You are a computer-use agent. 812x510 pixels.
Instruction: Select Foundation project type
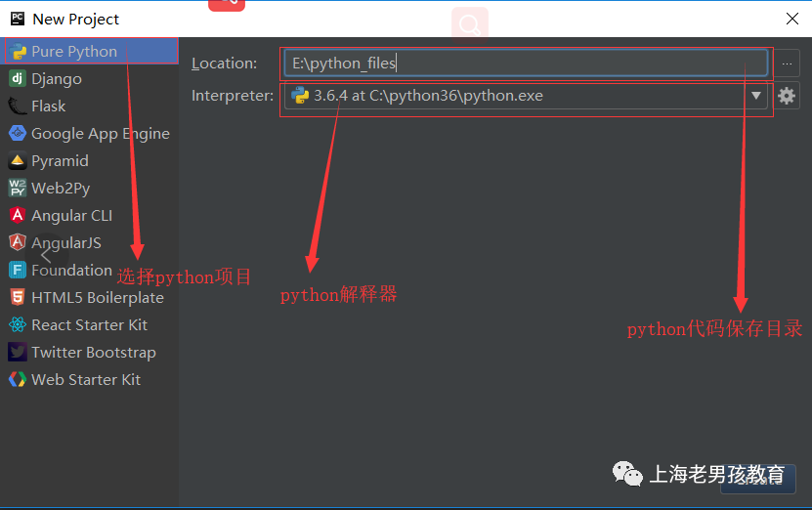pyautogui.click(x=90, y=270)
